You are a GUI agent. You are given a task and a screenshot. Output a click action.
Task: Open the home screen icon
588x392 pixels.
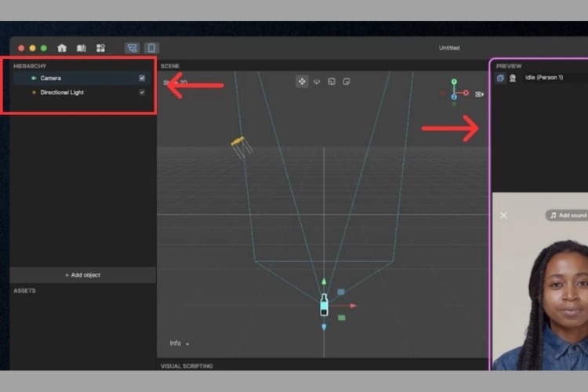[62, 48]
